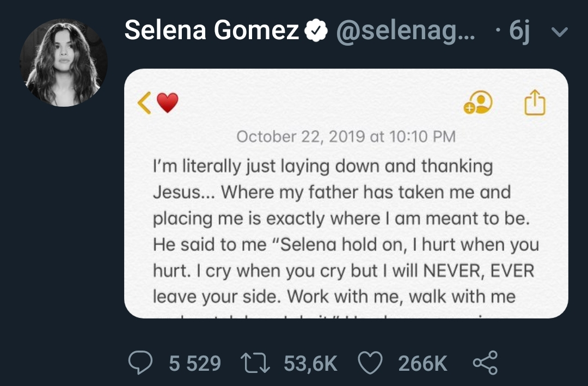Toggle the retweet arrows icon

[255, 363]
